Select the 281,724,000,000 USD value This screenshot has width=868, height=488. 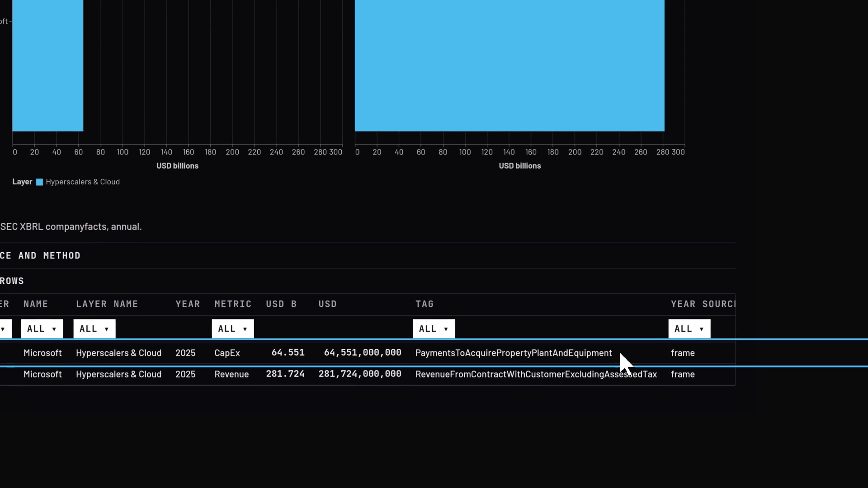pos(360,374)
